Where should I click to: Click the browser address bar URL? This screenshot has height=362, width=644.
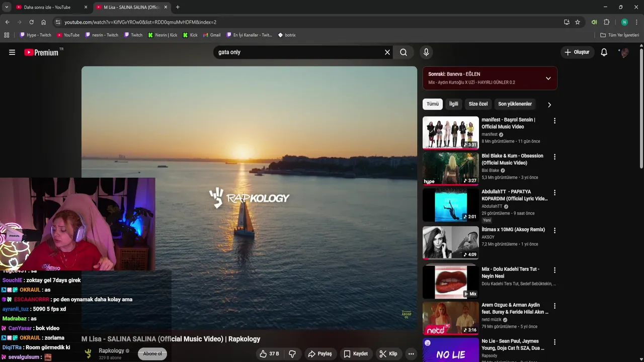tap(140, 22)
